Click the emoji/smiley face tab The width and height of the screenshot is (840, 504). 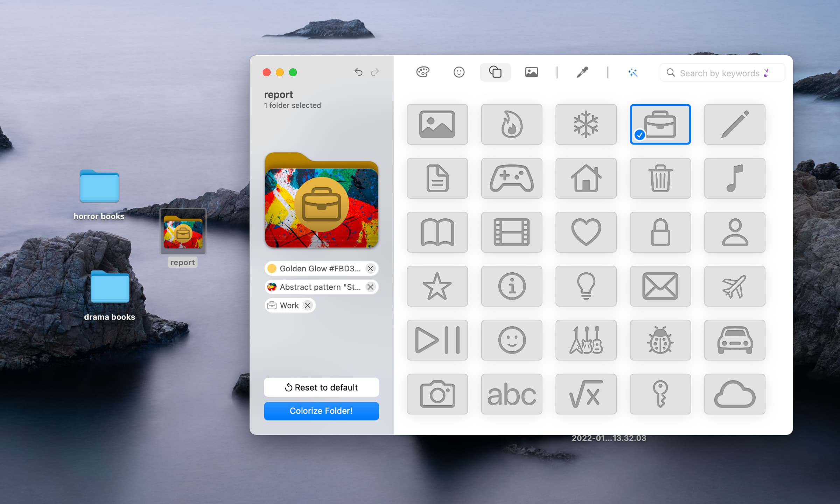coord(459,72)
